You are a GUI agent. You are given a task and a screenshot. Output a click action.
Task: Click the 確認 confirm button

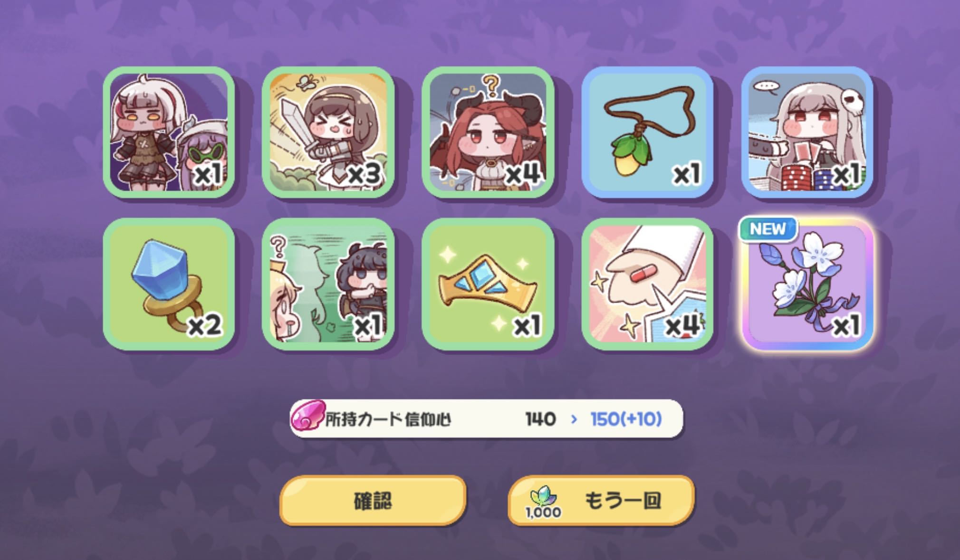[373, 501]
